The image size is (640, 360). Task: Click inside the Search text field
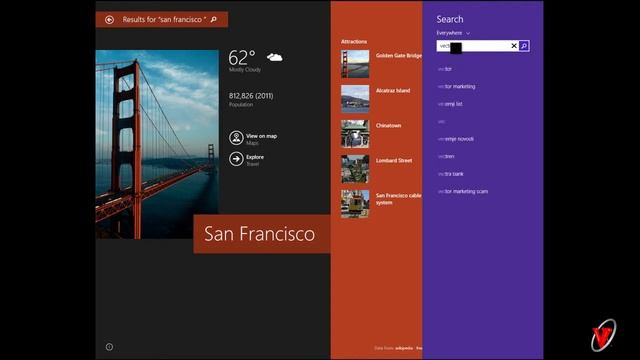(x=473, y=46)
